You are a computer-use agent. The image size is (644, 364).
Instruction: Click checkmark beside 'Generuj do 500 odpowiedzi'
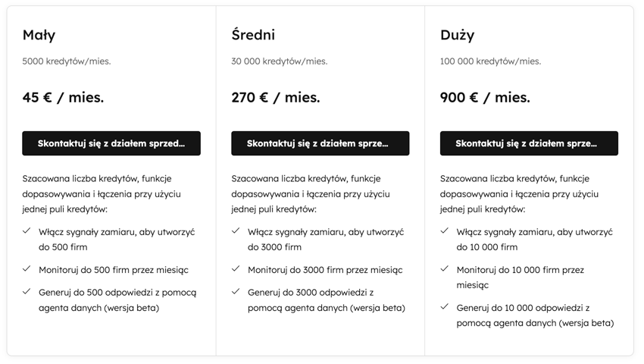coord(27,292)
